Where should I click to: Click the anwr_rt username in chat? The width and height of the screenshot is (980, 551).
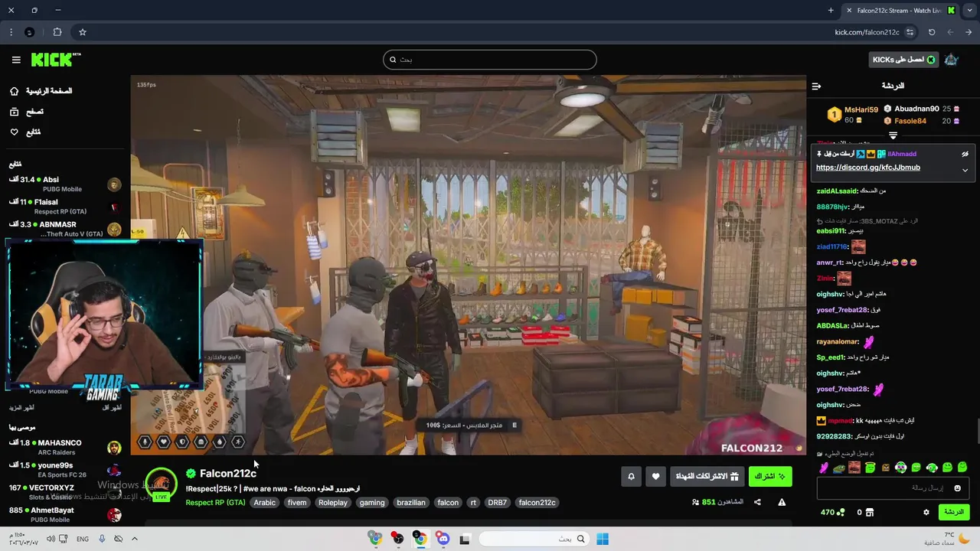click(x=830, y=262)
